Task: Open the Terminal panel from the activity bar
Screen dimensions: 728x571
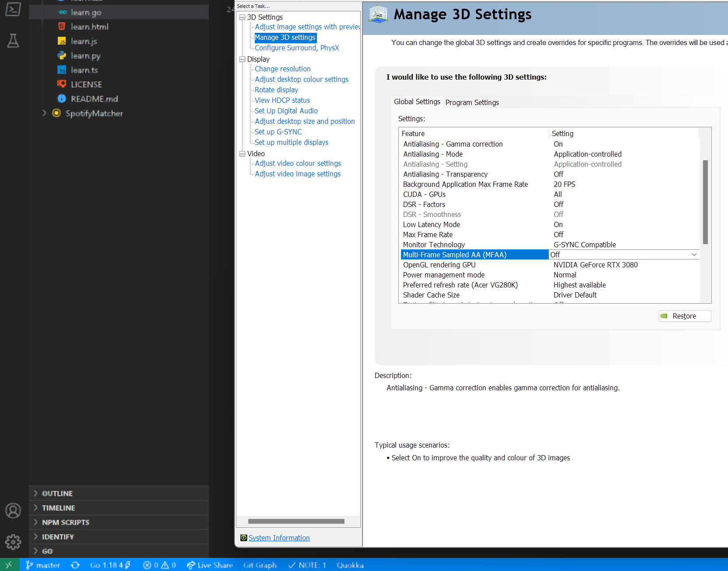Action: coord(13,9)
